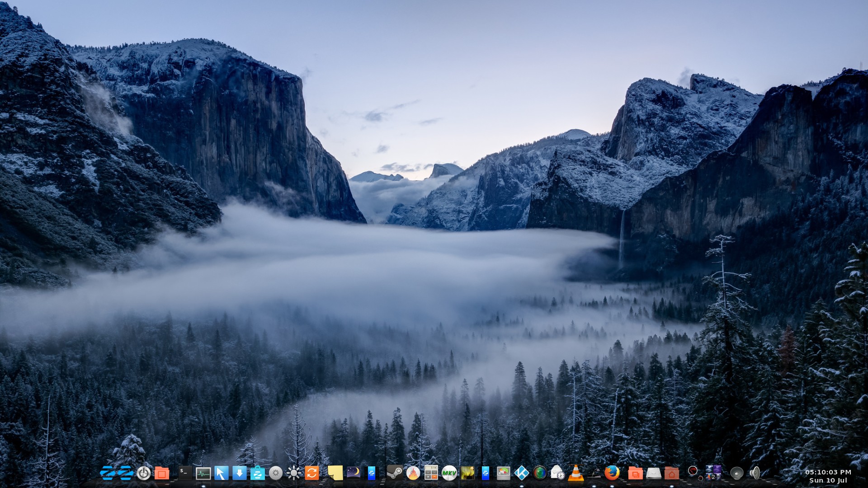Launch the terminal from the dock
This screenshot has width=868, height=488.
(x=184, y=473)
